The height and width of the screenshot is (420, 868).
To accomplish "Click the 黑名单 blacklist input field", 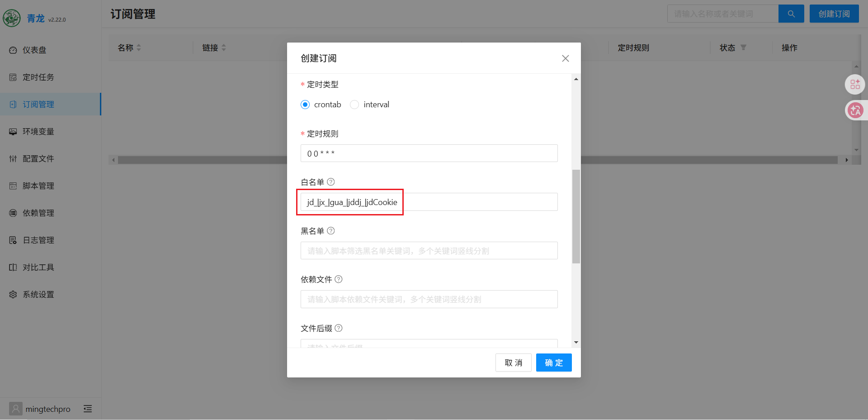I will click(429, 251).
